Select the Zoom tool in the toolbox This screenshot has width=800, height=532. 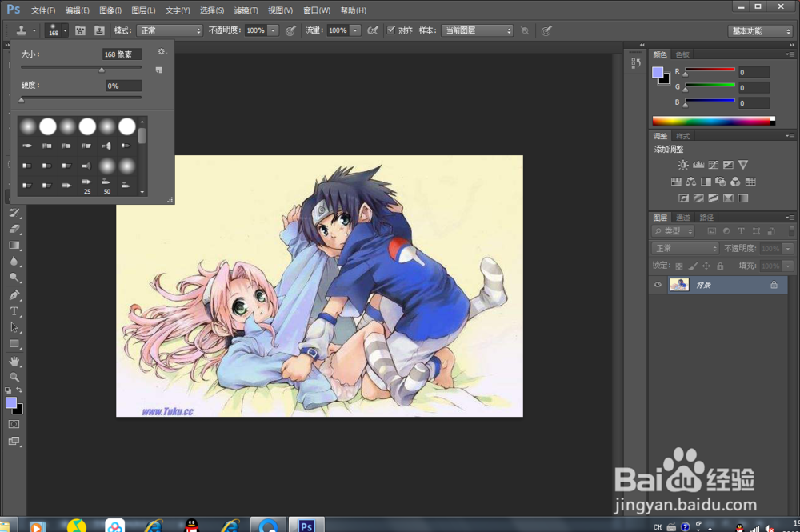pos(14,378)
